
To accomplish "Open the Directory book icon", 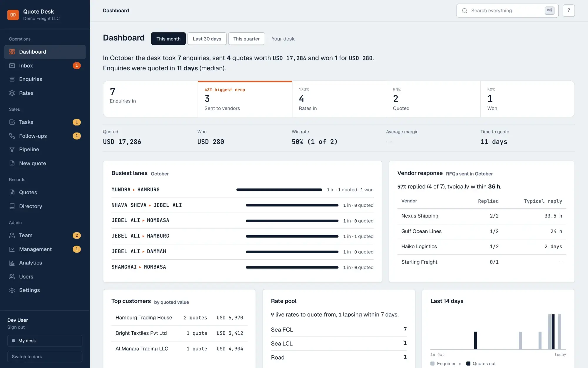I will (12, 206).
